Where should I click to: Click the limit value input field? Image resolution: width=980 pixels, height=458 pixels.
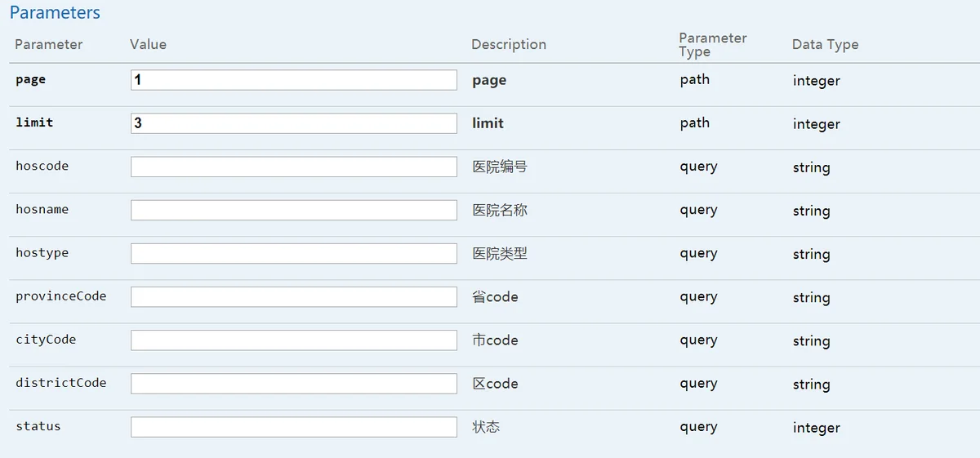point(294,123)
